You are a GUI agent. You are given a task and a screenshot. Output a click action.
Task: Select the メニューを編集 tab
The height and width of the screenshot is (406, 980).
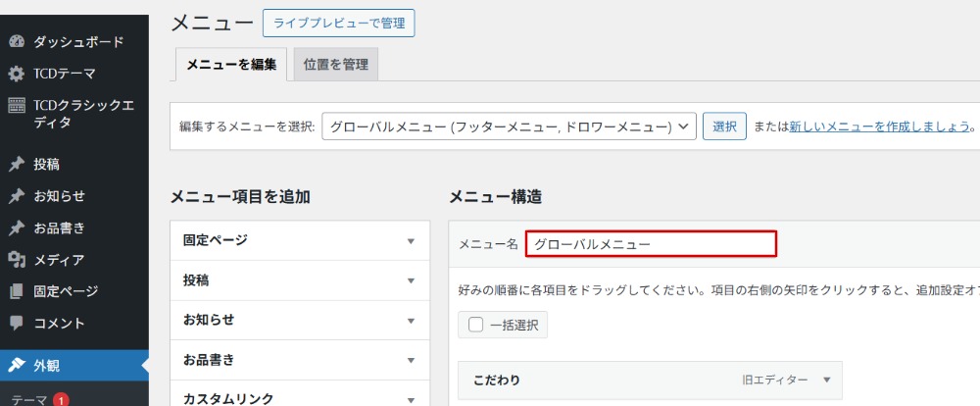click(x=231, y=65)
